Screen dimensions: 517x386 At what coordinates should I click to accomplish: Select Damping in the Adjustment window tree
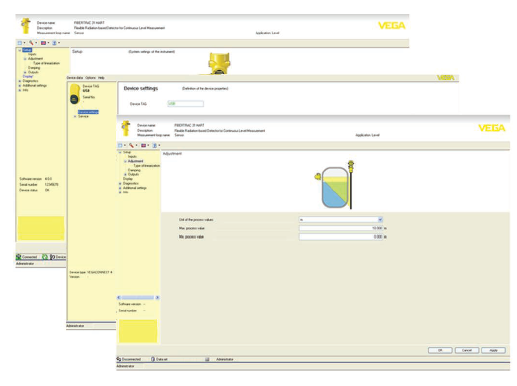pos(134,170)
